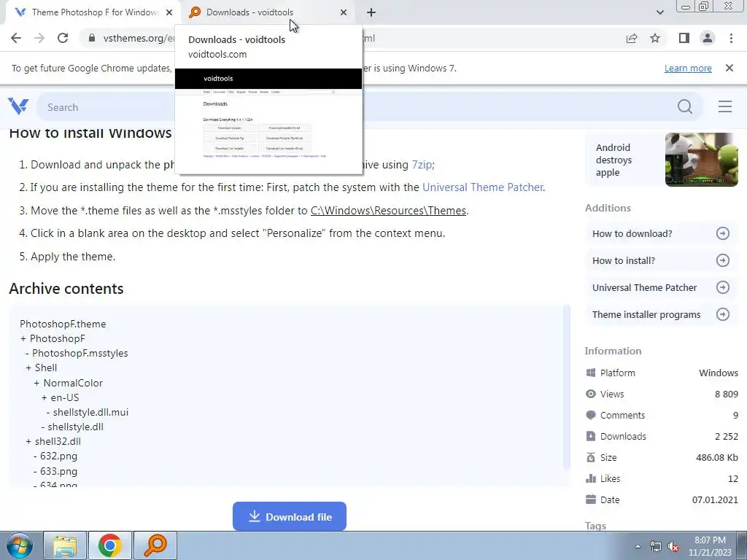Click the C:\Windows\Resources\Themes path
The width and height of the screenshot is (747, 560).
click(x=388, y=211)
